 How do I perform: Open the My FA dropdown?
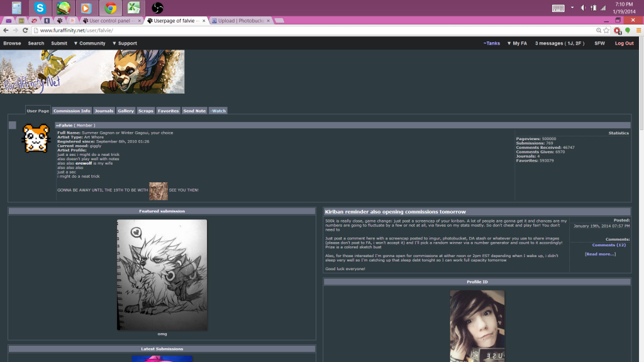pos(516,43)
